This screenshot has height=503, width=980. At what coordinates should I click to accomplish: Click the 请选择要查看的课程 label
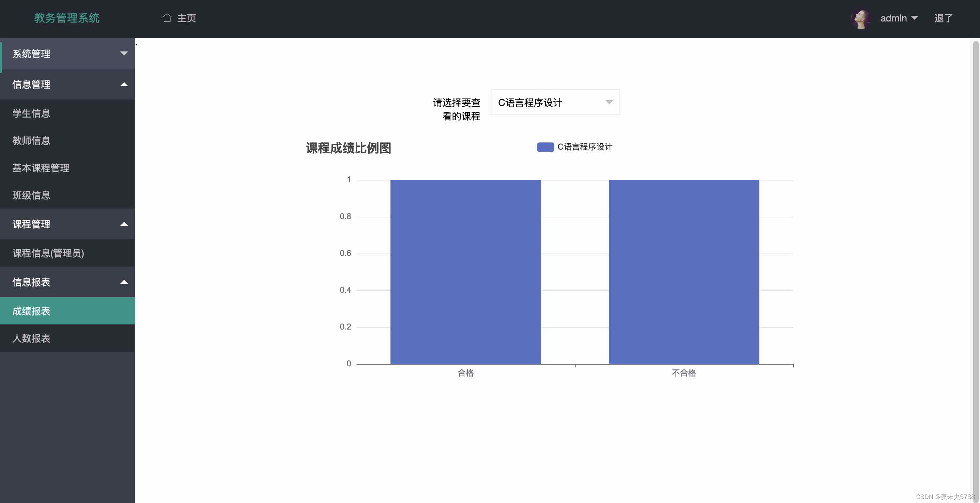tap(457, 109)
